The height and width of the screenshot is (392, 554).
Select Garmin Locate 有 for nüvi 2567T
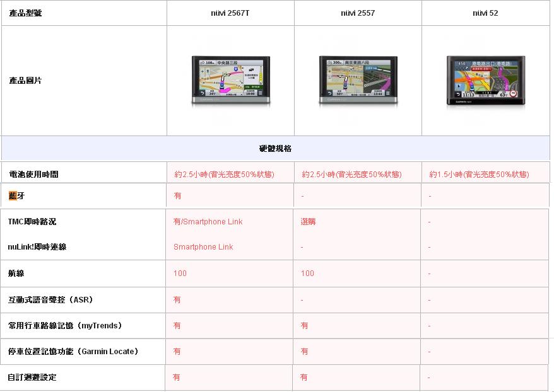pos(177,352)
